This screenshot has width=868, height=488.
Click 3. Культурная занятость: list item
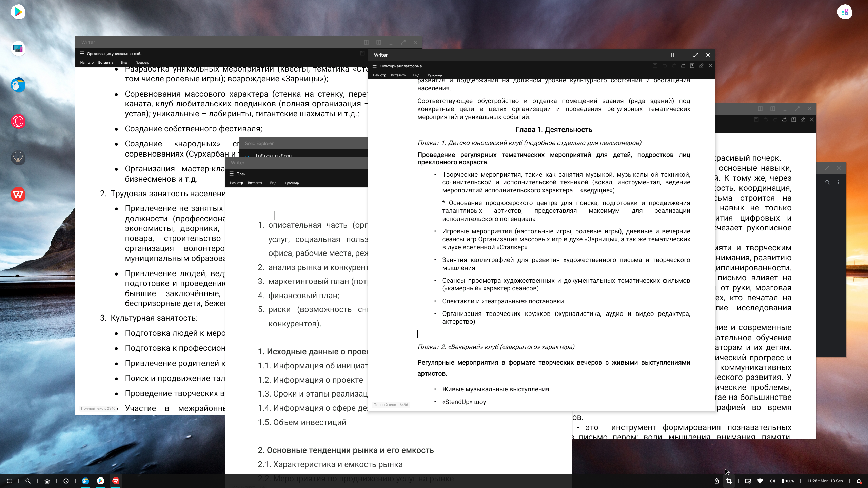pyautogui.click(x=149, y=318)
